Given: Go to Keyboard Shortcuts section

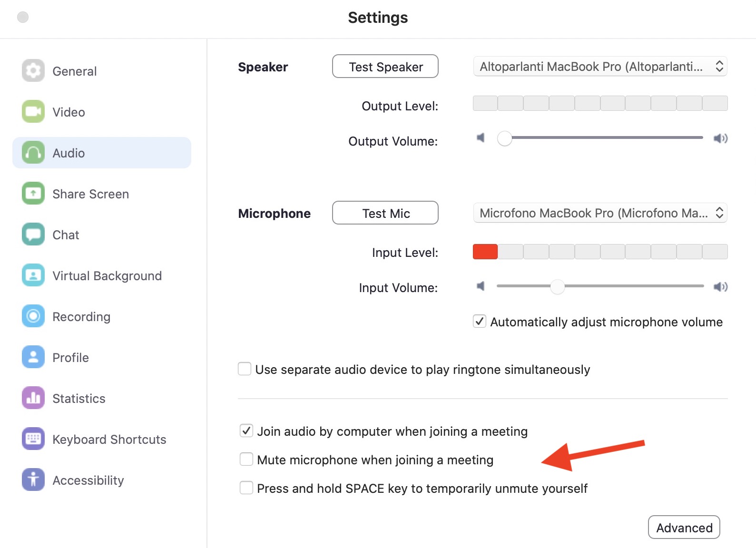Looking at the screenshot, I should pyautogui.click(x=109, y=440).
